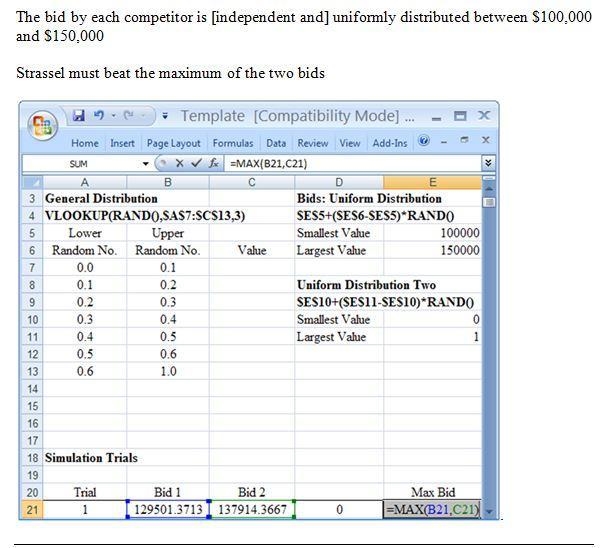Switch to Page Layout tab

click(174, 143)
